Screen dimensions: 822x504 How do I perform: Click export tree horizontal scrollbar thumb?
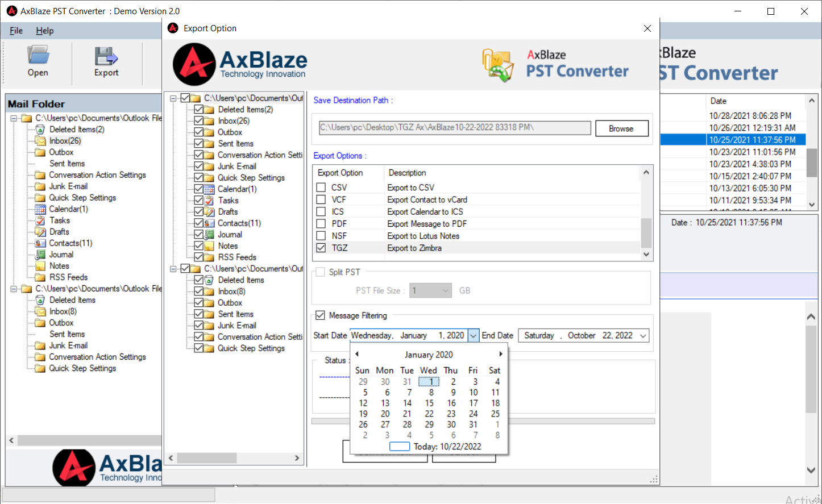point(207,458)
